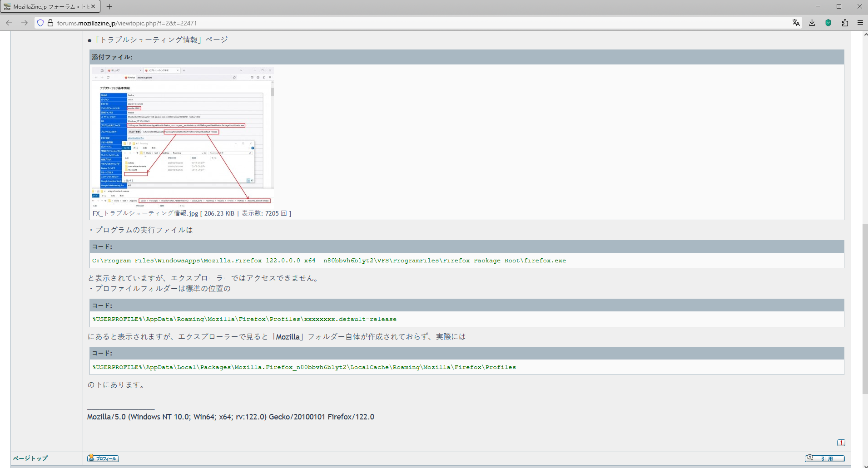Click the firefox.exe program path code text
868x468 pixels.
pos(329,261)
